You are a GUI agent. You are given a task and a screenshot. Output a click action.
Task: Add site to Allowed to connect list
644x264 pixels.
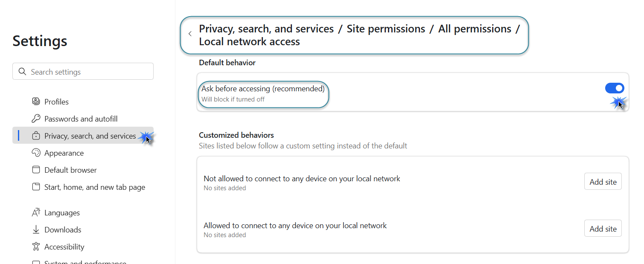tap(603, 229)
